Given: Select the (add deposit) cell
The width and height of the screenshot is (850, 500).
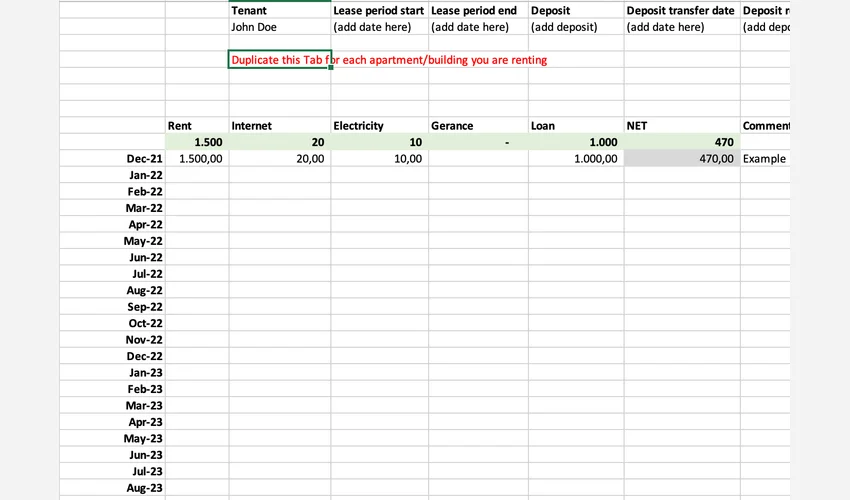Looking at the screenshot, I should 575,27.
